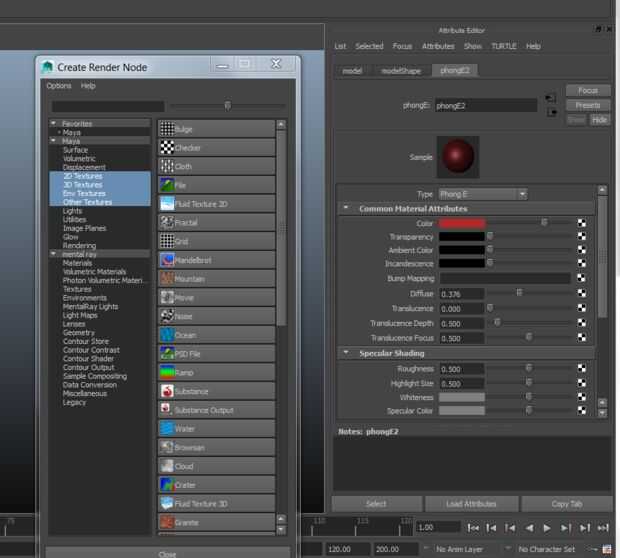Open the material Type dropdown

click(482, 194)
